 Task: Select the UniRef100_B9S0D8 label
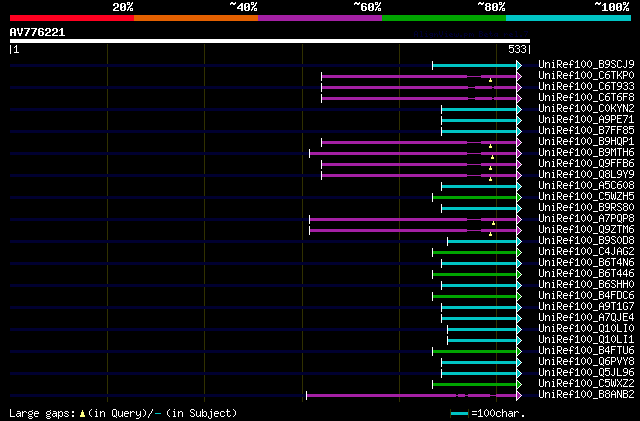click(x=586, y=241)
